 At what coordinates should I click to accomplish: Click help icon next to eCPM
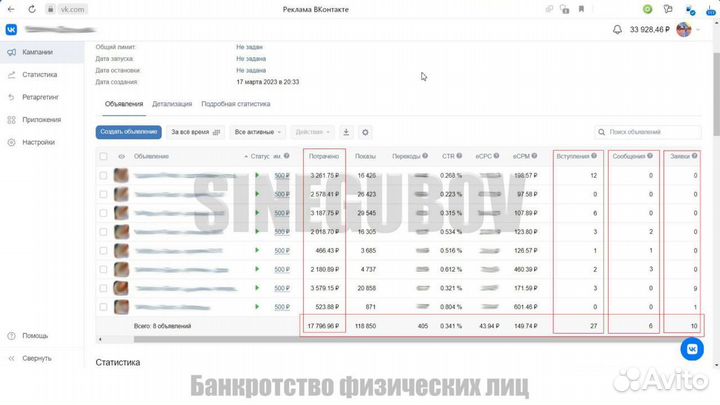pyautogui.click(x=534, y=156)
